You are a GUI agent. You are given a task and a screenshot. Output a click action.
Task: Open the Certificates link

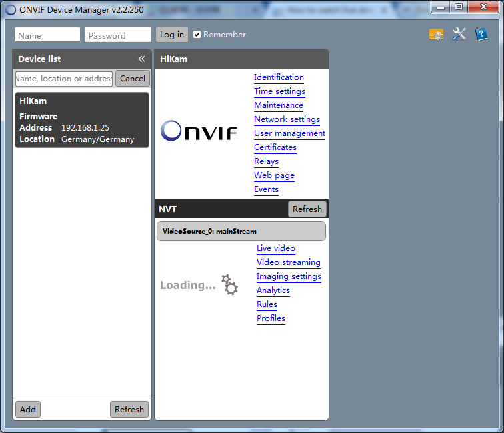(275, 147)
